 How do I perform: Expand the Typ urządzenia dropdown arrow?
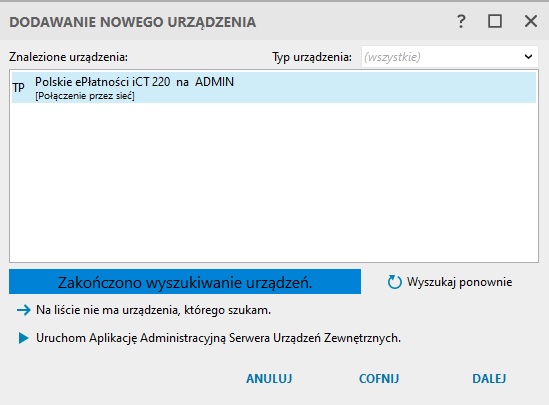click(528, 56)
